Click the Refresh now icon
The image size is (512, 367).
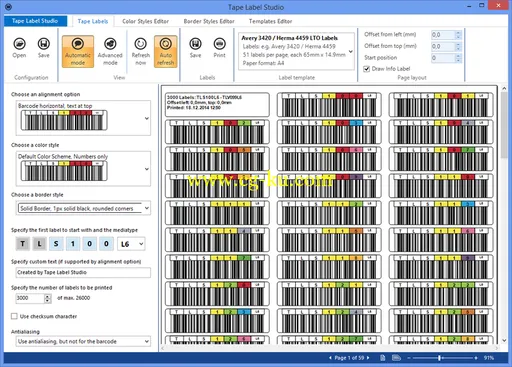[x=141, y=51]
